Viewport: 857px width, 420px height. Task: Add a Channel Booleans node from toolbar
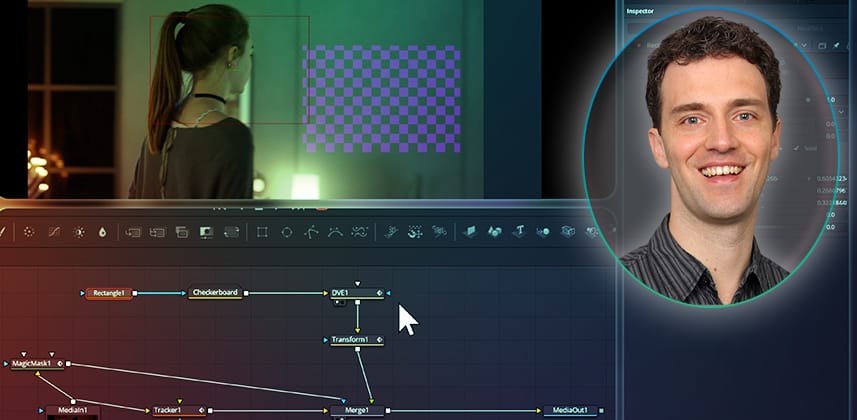click(x=157, y=232)
